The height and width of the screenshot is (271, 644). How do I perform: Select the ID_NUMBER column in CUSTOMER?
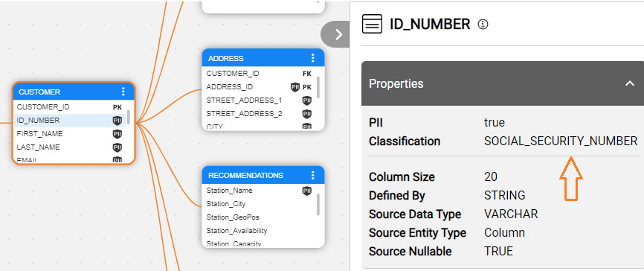click(x=70, y=121)
